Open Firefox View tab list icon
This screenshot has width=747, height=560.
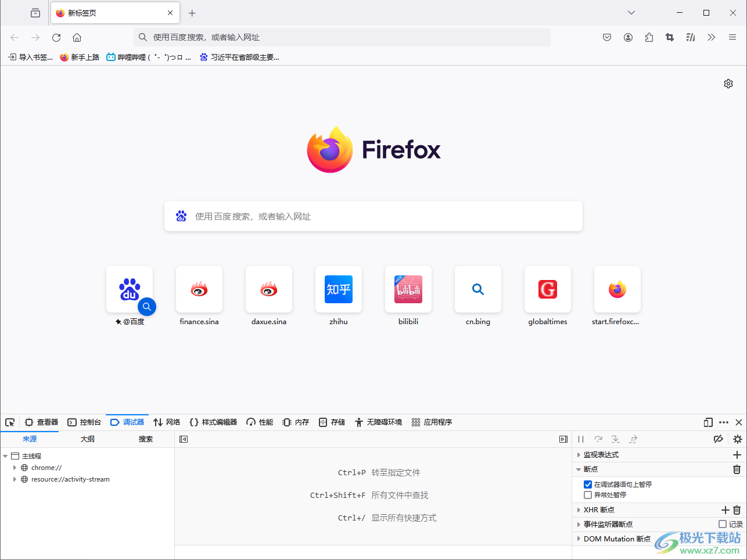click(x=35, y=13)
